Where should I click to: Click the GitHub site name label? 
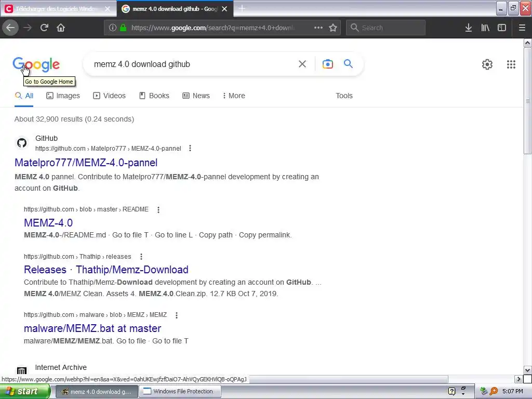click(x=46, y=138)
